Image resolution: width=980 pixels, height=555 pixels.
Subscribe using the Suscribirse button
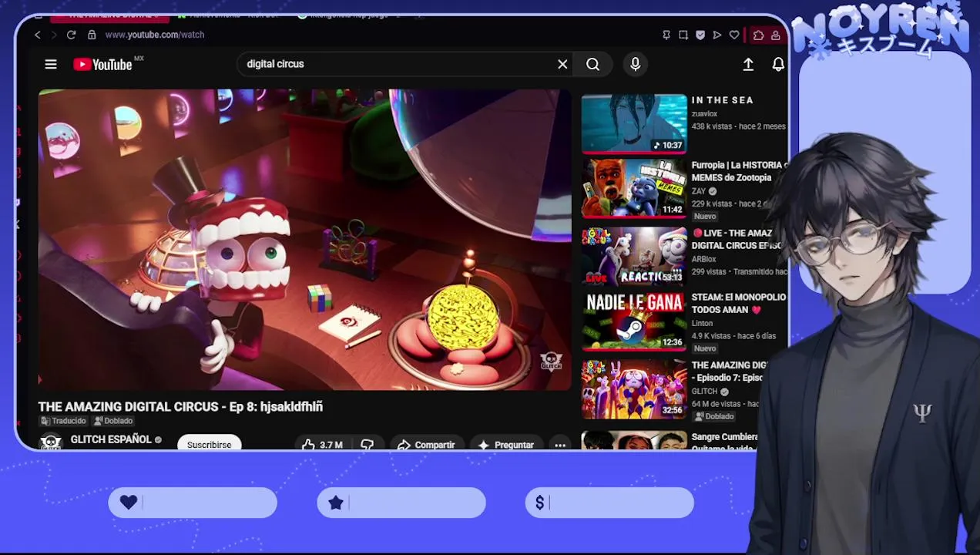click(209, 444)
